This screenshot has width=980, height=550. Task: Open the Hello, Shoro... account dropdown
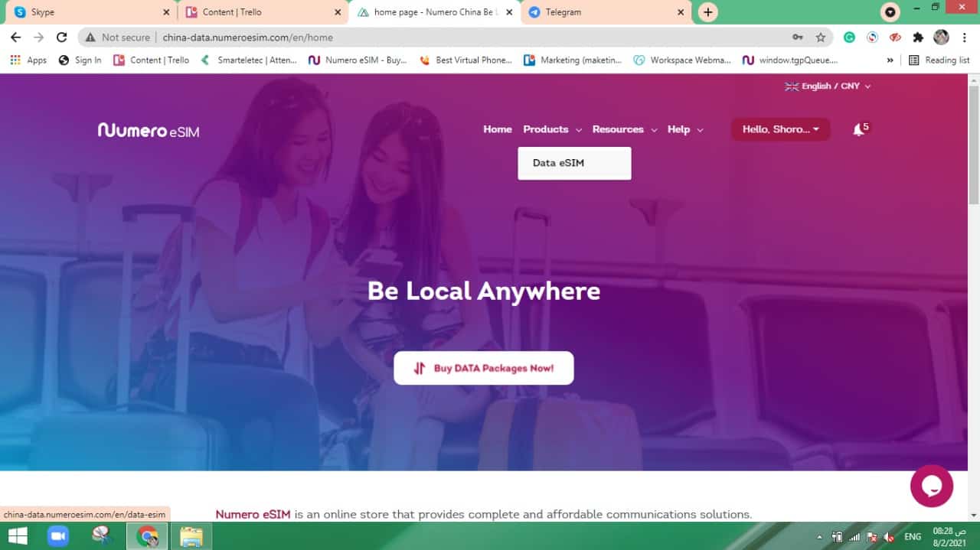(780, 129)
